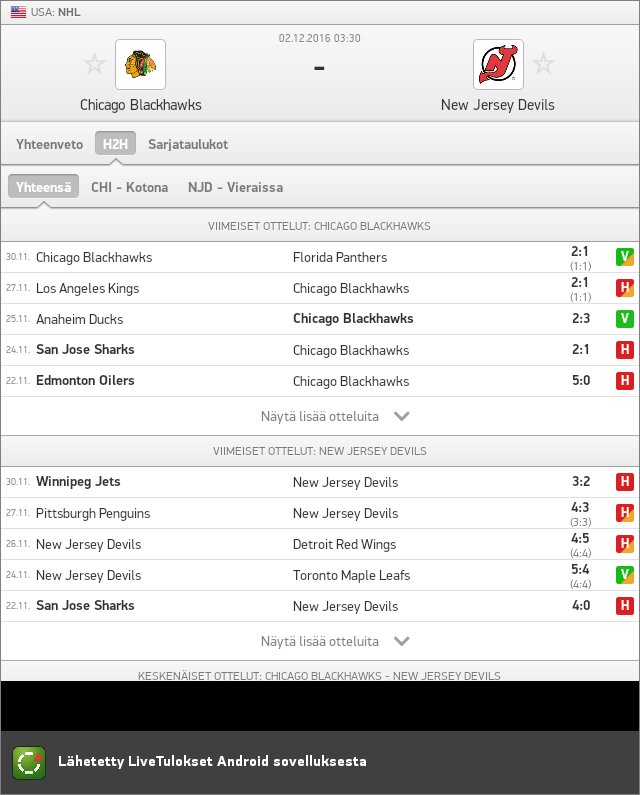Click the Lähetetty LiveTulokset Android sovelluksesta banner
This screenshot has height=795, width=640.
(320, 762)
